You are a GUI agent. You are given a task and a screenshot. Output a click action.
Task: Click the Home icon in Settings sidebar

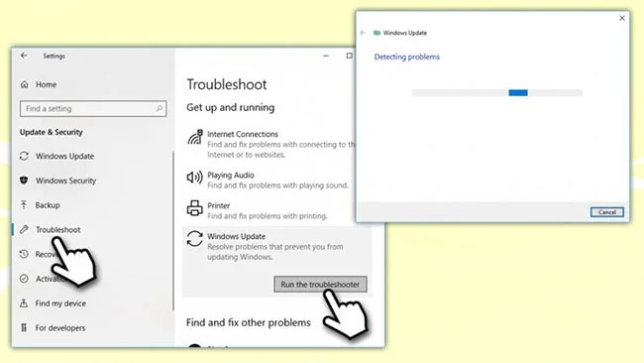24,84
